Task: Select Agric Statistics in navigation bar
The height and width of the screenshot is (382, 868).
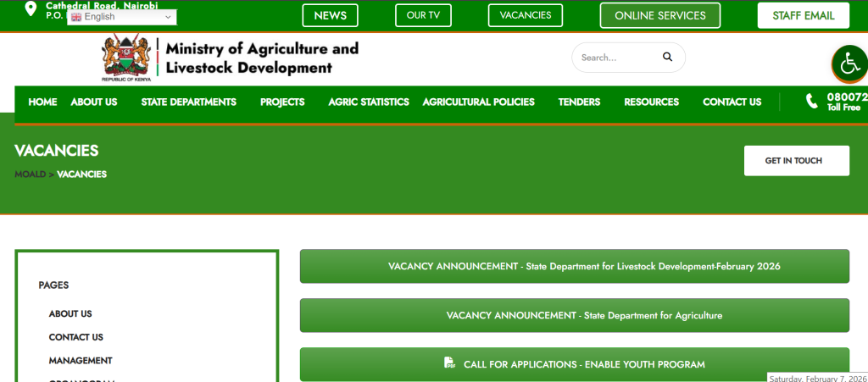Action: click(x=368, y=102)
